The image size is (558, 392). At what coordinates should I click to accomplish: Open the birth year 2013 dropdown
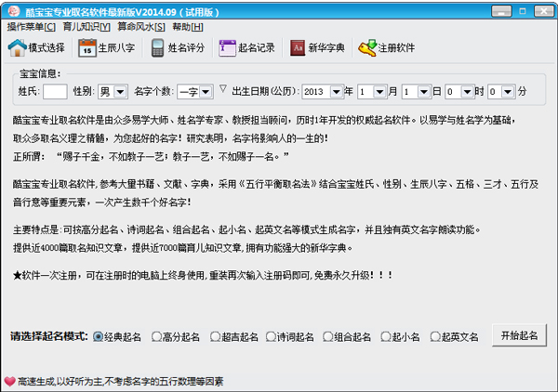click(x=336, y=92)
